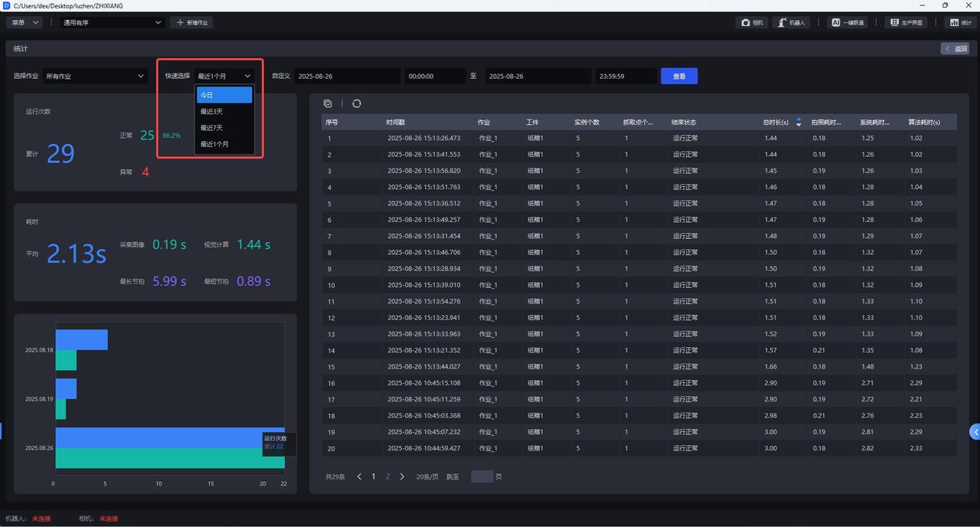
Task: Open the 机器人 (robot) panel
Action: click(791, 22)
